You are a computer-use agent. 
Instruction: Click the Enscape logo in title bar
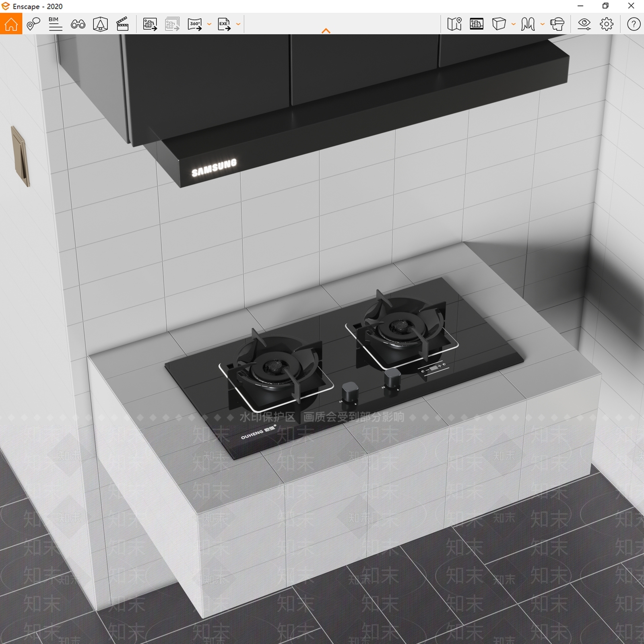point(6,6)
